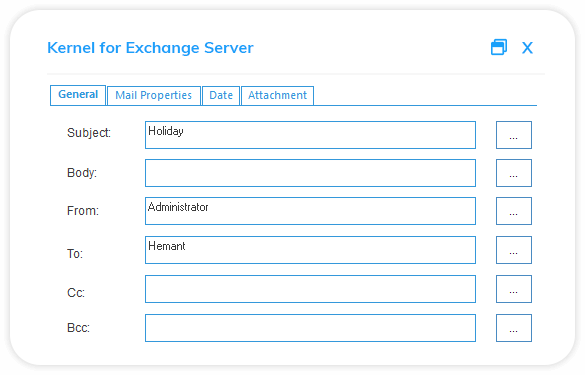The image size is (585, 375).
Task: Click the To: label
Action: click(75, 254)
